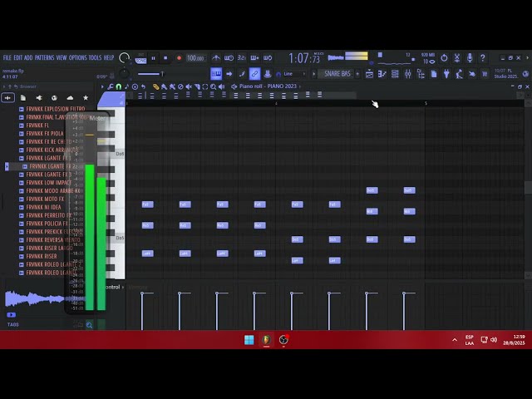Select the Playback speaker tool
This screenshot has height=399, width=532.
(x=222, y=86)
